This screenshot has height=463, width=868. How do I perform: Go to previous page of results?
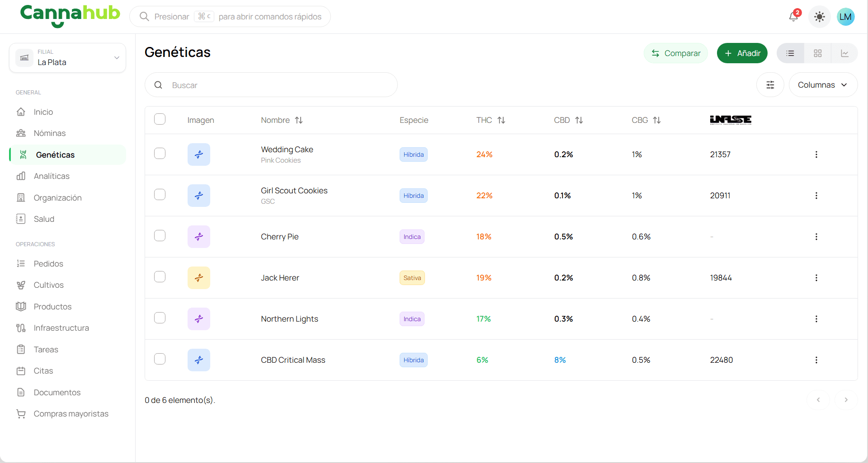pyautogui.click(x=818, y=400)
